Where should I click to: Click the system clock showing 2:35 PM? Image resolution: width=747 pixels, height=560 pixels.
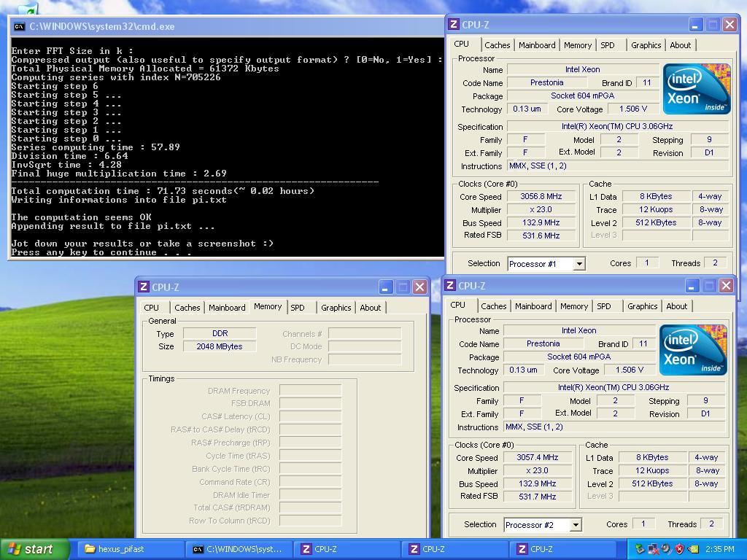(x=719, y=549)
